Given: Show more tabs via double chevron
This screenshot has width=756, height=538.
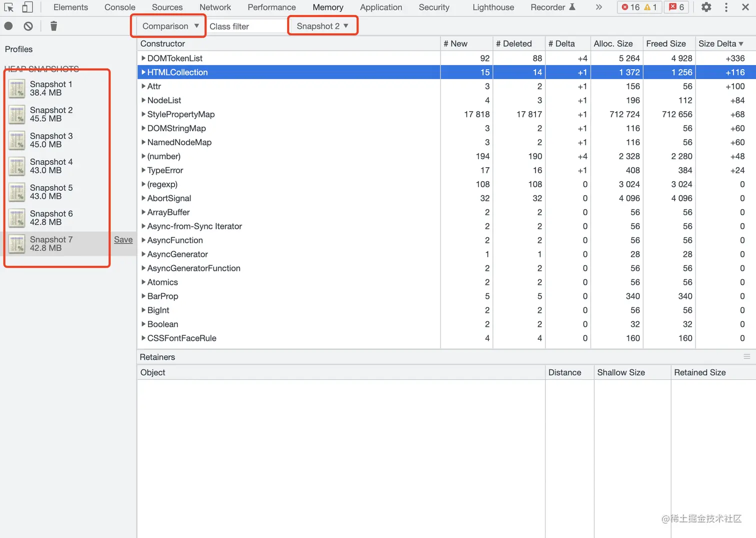Looking at the screenshot, I should (598, 8).
